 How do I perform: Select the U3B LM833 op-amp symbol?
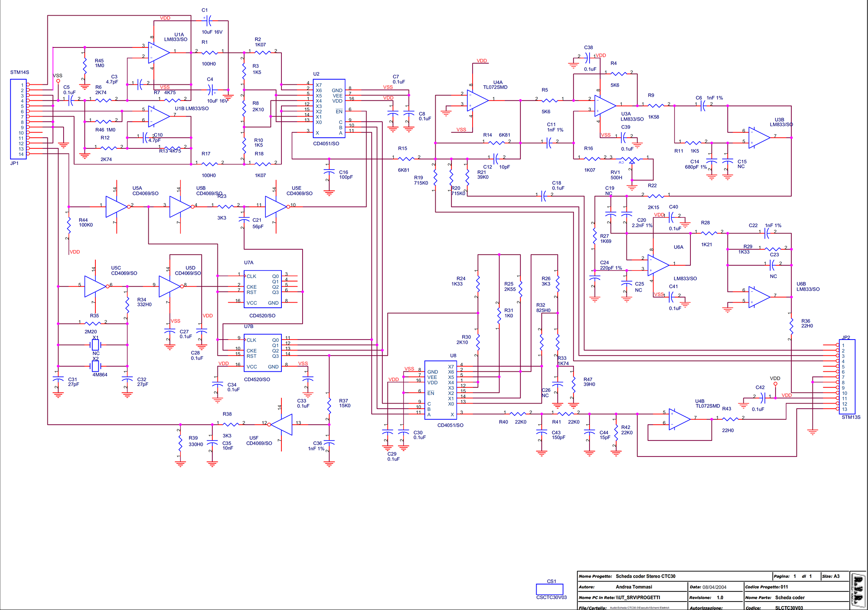759,137
